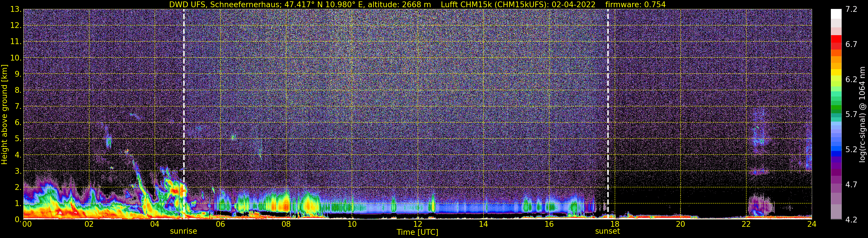Click the 'sunrise' label below the time axis
Viewport: 868px width, 238px height.
[x=183, y=231]
